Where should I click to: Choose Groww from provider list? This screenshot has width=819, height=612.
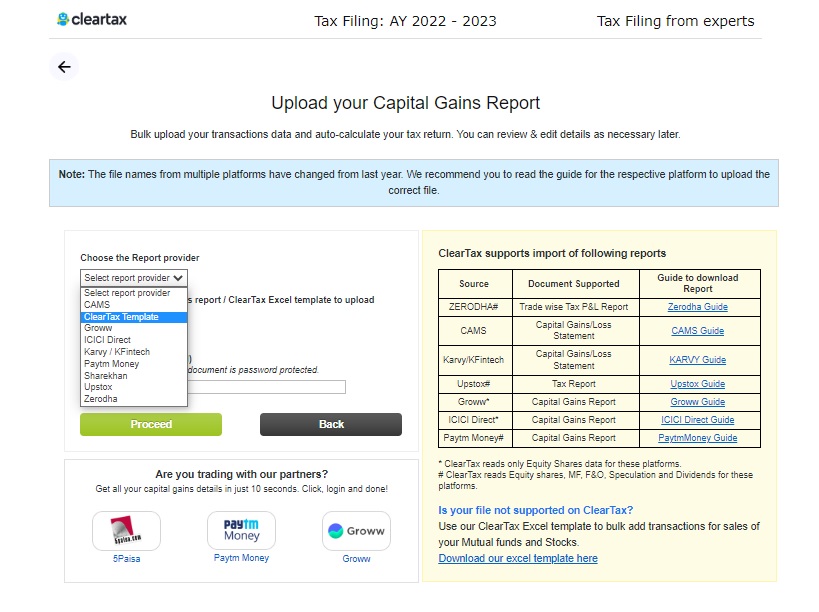point(134,328)
